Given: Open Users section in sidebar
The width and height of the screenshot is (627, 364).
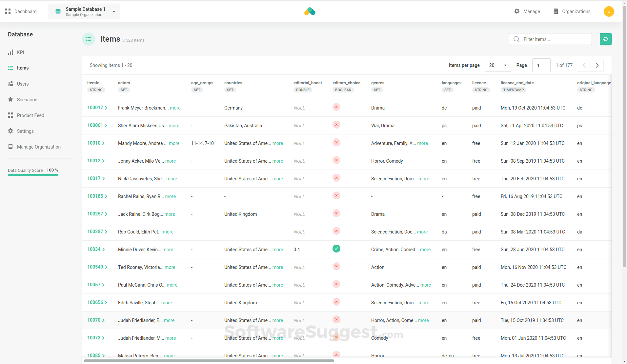Looking at the screenshot, I should pos(23,84).
